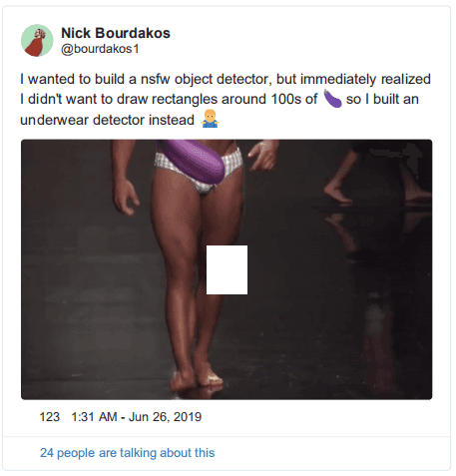The image size is (456, 476).
Task: Click the 123 likes count
Action: click(50, 417)
